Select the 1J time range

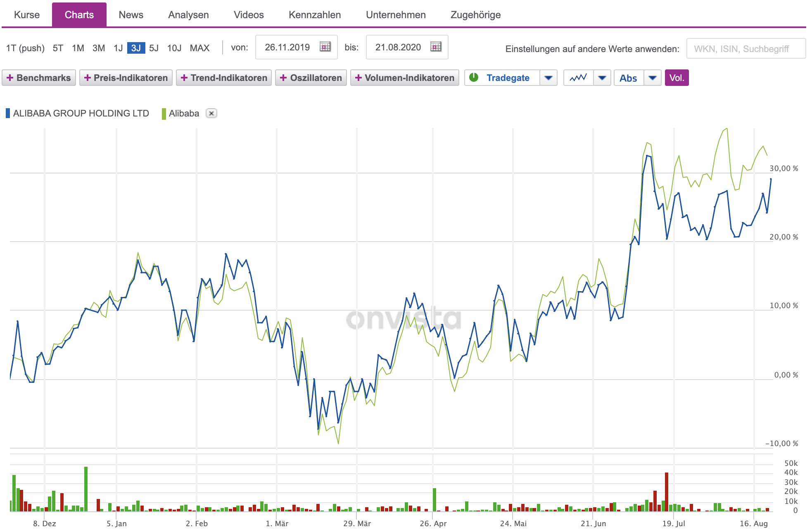coord(118,48)
